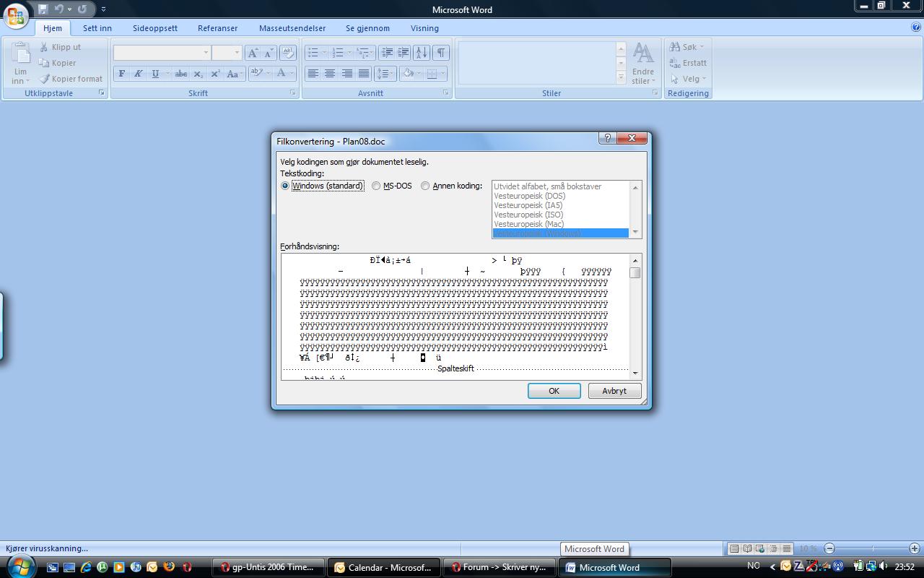Toggle italic (K) formatting

pyautogui.click(x=138, y=74)
